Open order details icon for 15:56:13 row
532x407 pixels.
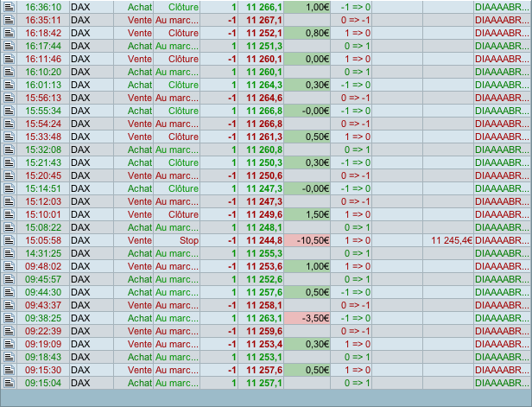point(9,98)
